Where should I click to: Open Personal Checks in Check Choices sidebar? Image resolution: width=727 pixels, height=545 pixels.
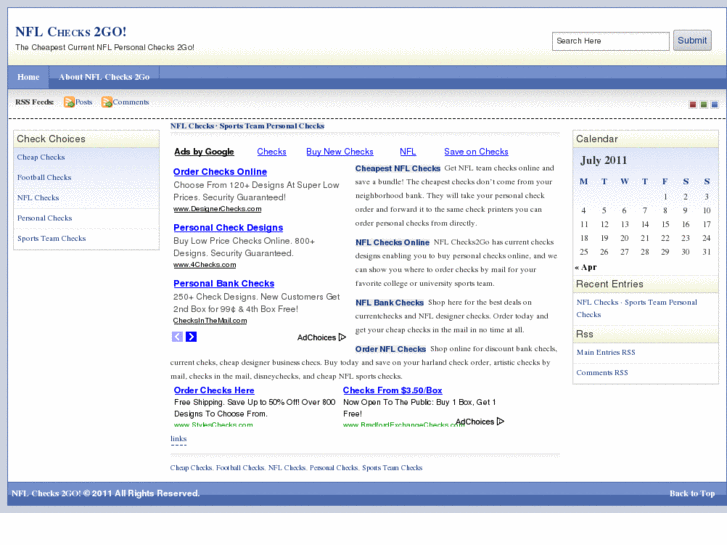(45, 218)
